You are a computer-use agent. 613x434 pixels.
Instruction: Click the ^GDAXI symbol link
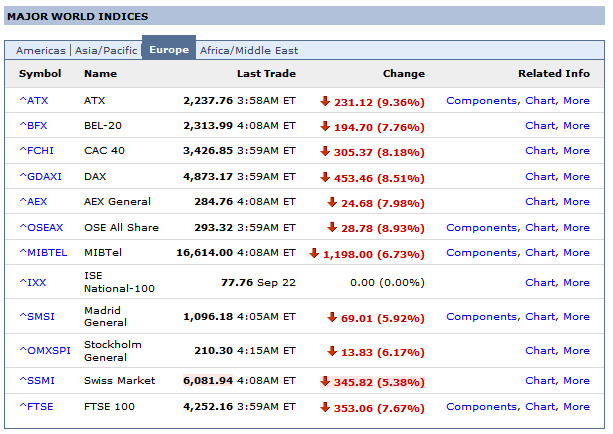pos(40,177)
